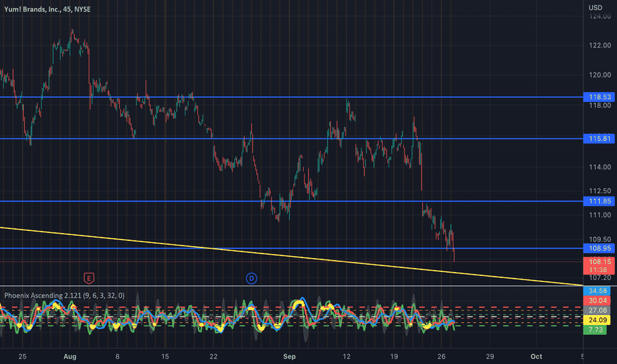Click the 11:38 countdown timer label
617x364 pixels.
(598, 269)
